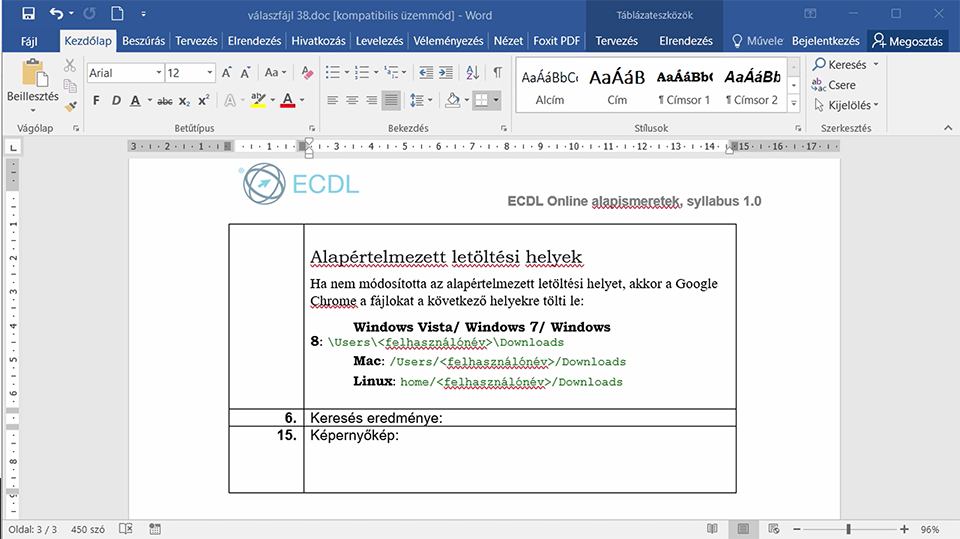Open the font size 12 dropdown
960x539 pixels.
(x=209, y=73)
